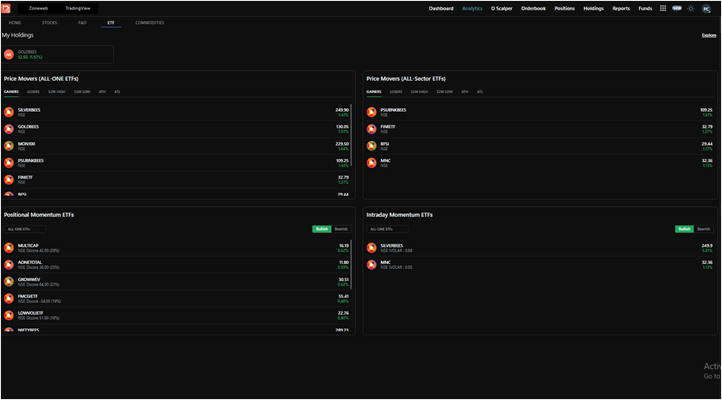
Task: Open Reports in top navigation
Action: [621, 8]
